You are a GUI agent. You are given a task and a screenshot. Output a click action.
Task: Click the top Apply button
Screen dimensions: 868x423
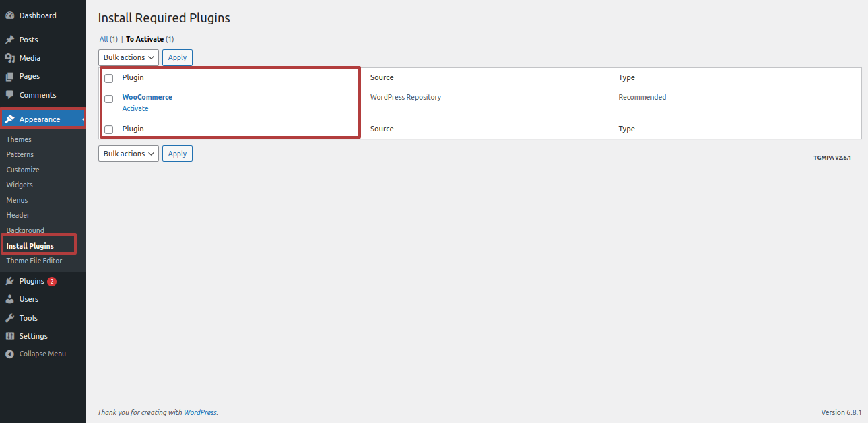point(177,57)
